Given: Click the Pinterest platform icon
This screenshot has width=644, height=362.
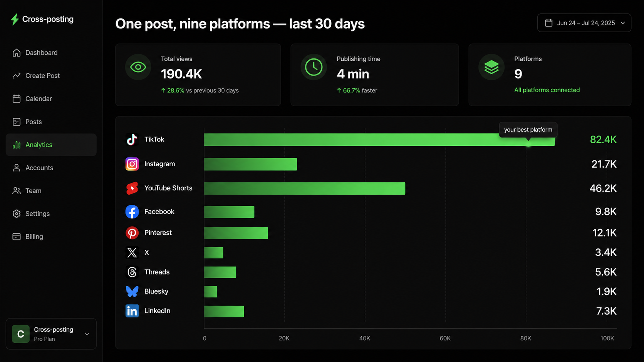Looking at the screenshot, I should point(132,233).
